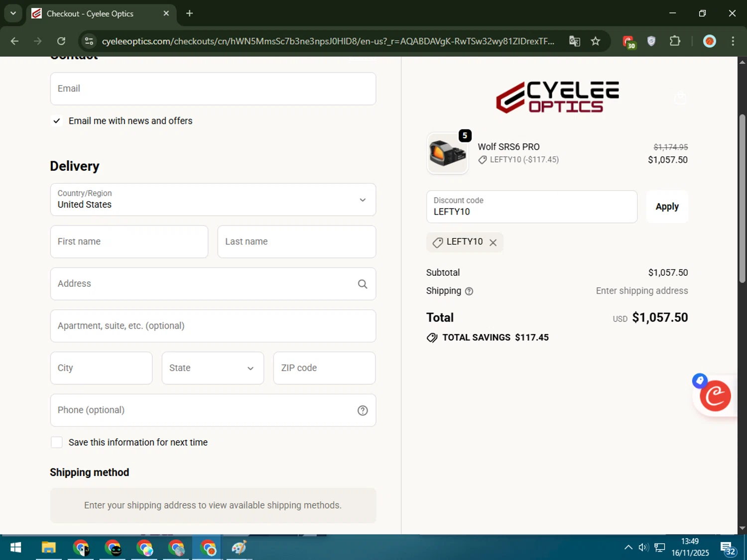Open the Country/Region dropdown
This screenshot has width=747, height=560.
coord(213,200)
